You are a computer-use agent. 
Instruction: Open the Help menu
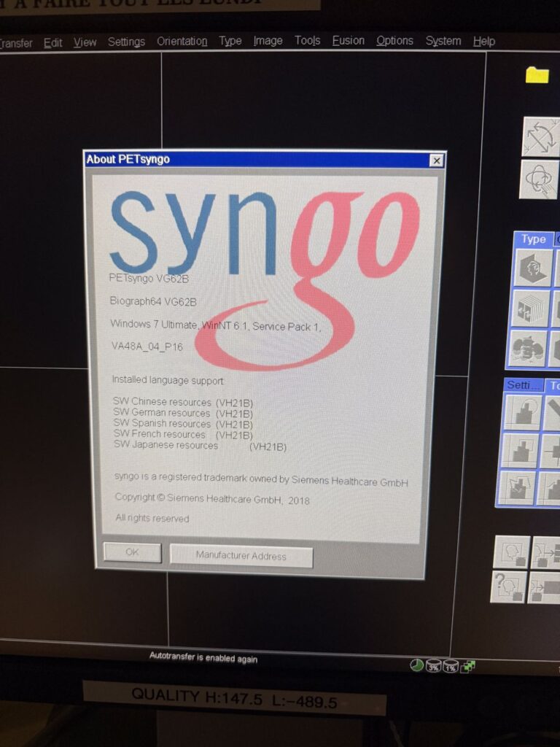click(484, 42)
